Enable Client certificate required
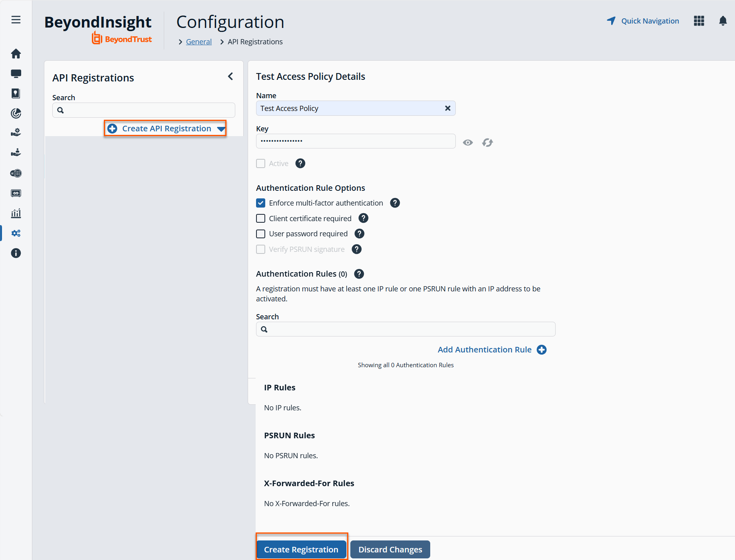 coord(261,218)
